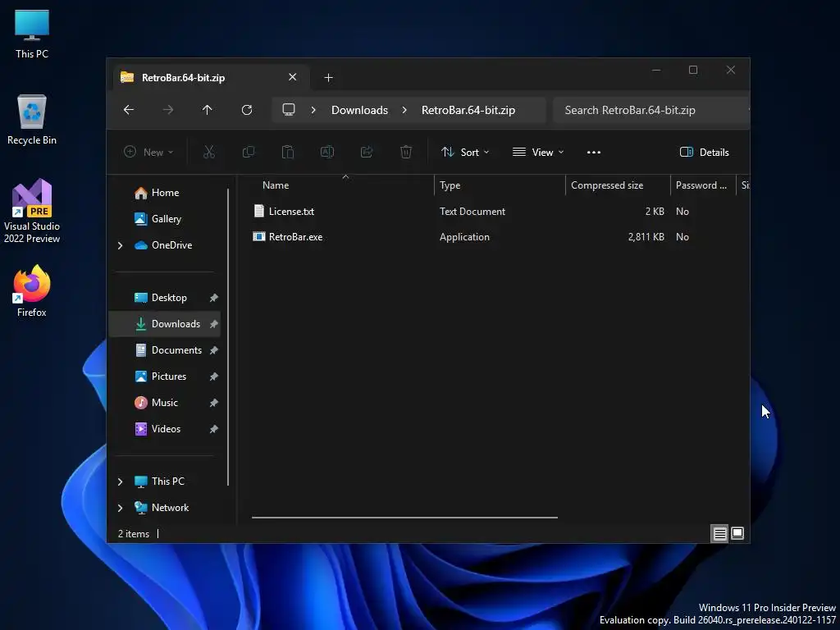
Task: Click the pin icon next to Pictures
Action: pos(214,377)
